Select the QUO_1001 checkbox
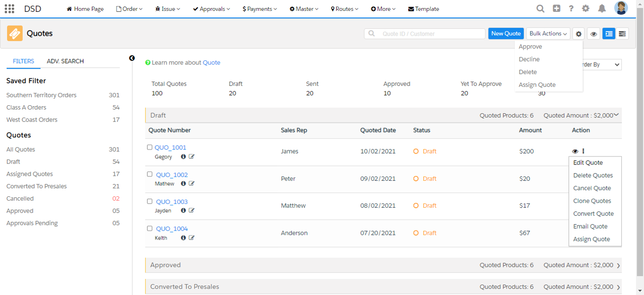This screenshot has width=644, height=295. pos(150,147)
